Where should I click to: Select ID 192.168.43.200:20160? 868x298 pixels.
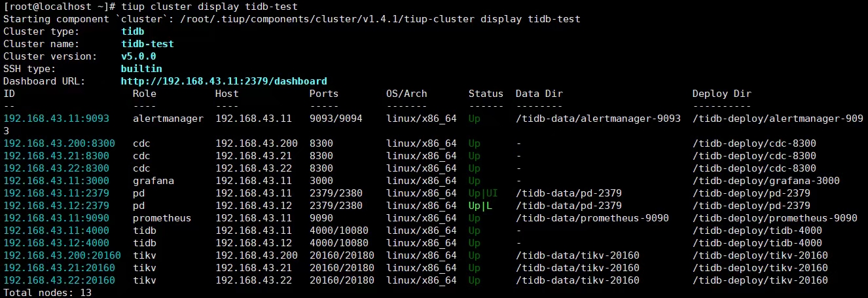[62, 255]
